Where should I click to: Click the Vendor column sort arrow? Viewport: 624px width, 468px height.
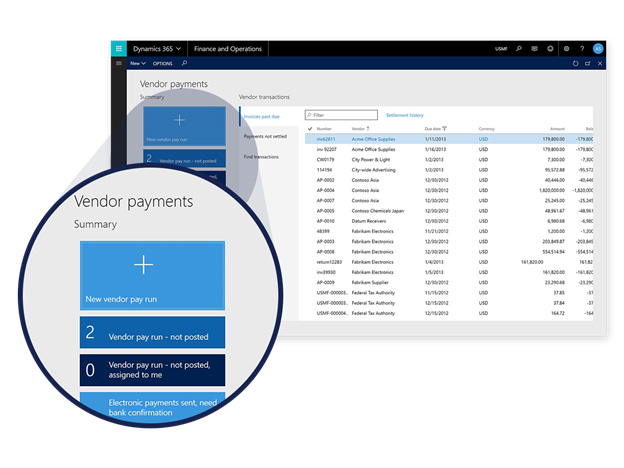(x=368, y=129)
